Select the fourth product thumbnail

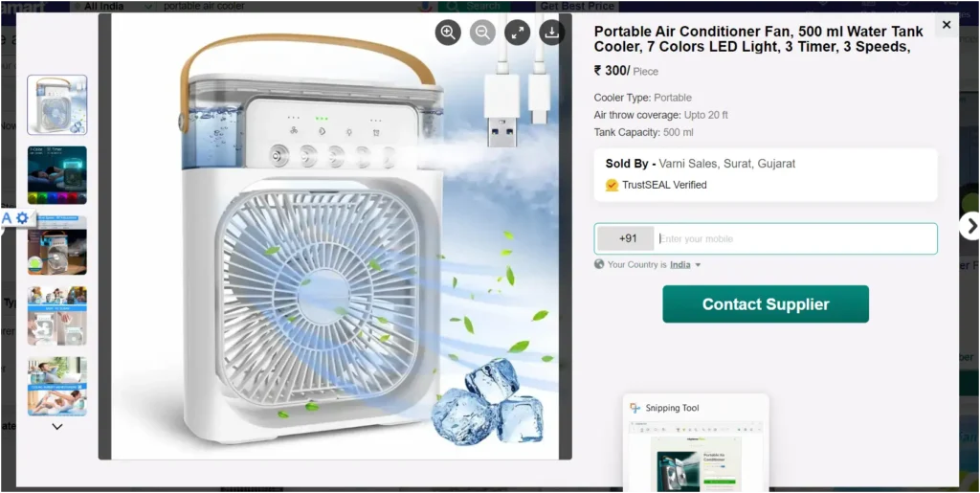pos(56,316)
